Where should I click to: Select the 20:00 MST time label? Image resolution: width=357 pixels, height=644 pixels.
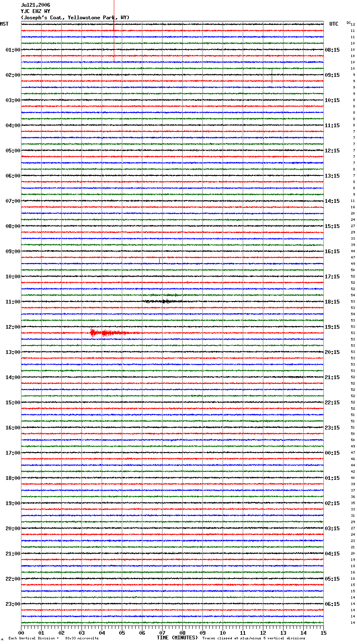click(13, 529)
